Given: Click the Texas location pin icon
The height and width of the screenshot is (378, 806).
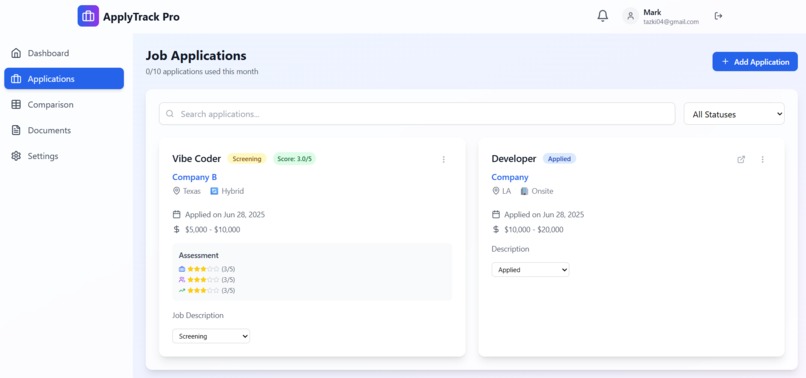Looking at the screenshot, I should (176, 191).
